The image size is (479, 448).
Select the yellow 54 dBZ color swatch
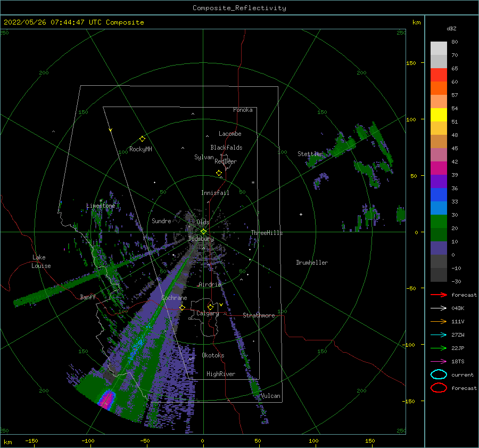(x=439, y=115)
